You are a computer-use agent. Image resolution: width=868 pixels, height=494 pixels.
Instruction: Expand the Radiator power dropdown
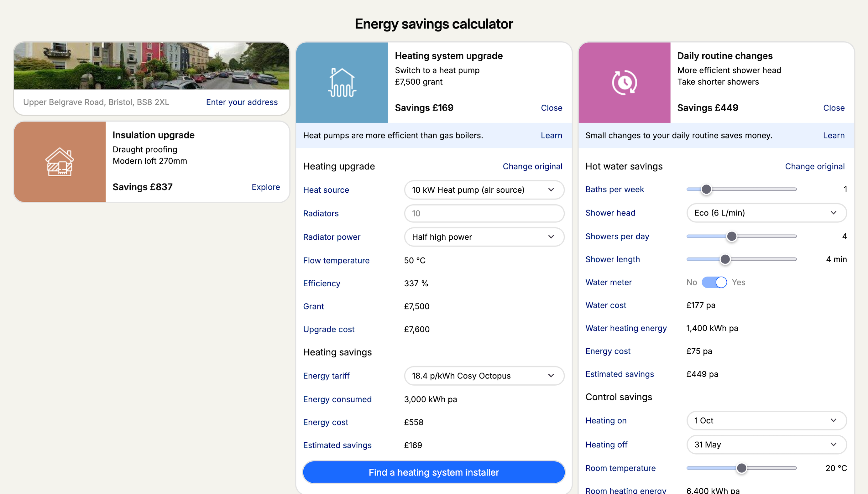484,237
